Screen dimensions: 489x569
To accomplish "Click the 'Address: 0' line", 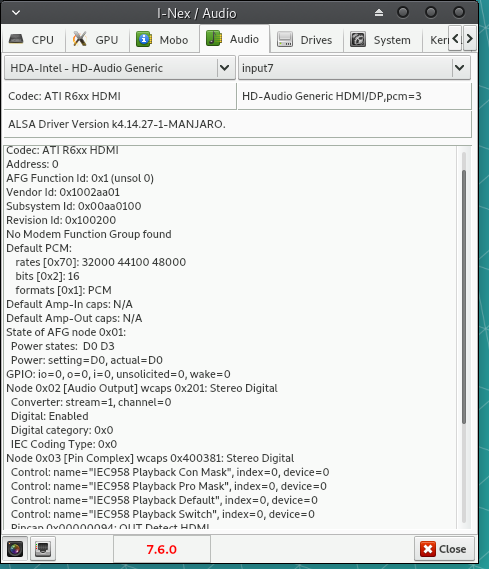I will [x=32, y=164].
